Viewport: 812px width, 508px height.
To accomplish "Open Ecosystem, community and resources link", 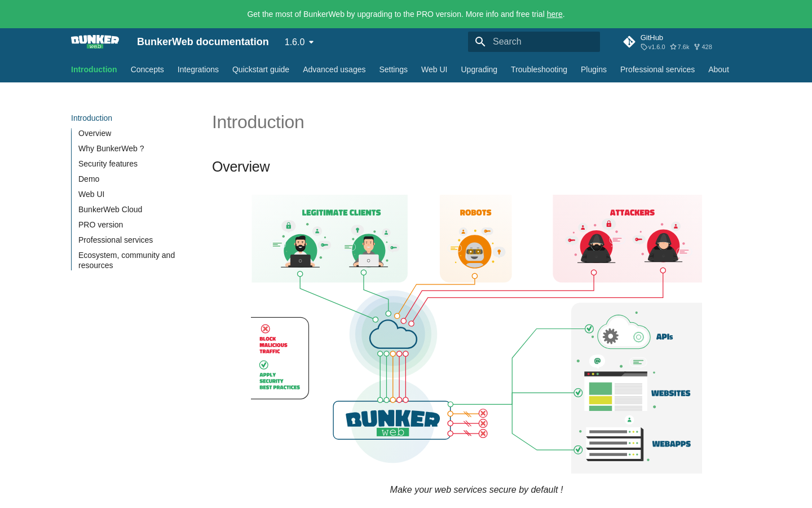I will coord(126,260).
